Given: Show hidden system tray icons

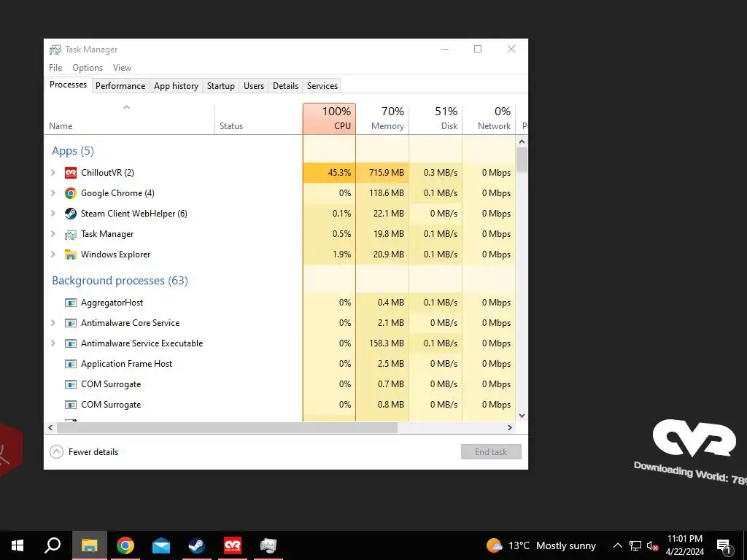Looking at the screenshot, I should click(x=617, y=545).
